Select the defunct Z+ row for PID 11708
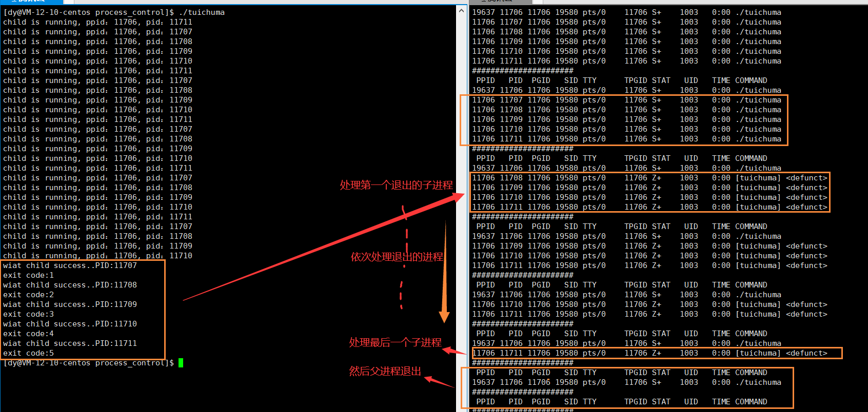 [649, 178]
